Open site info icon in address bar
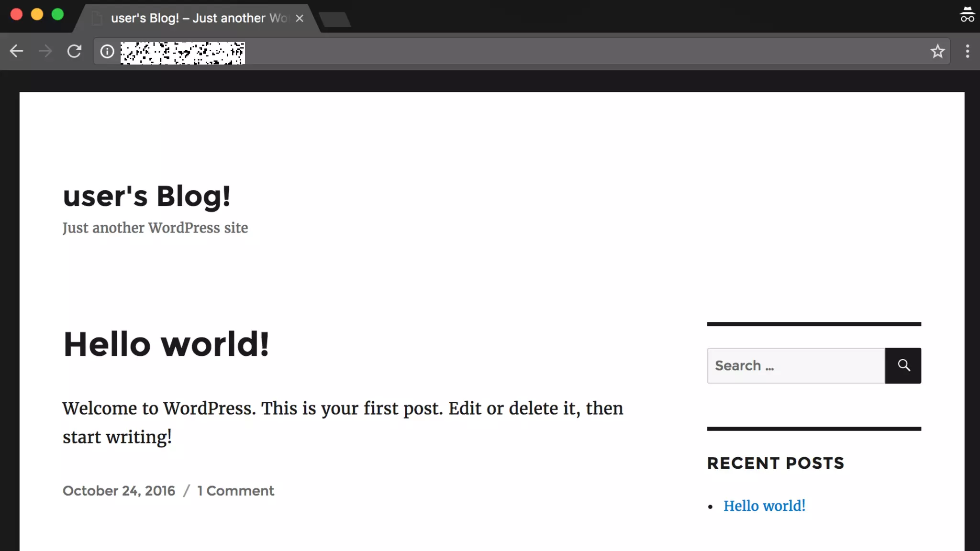 tap(107, 51)
